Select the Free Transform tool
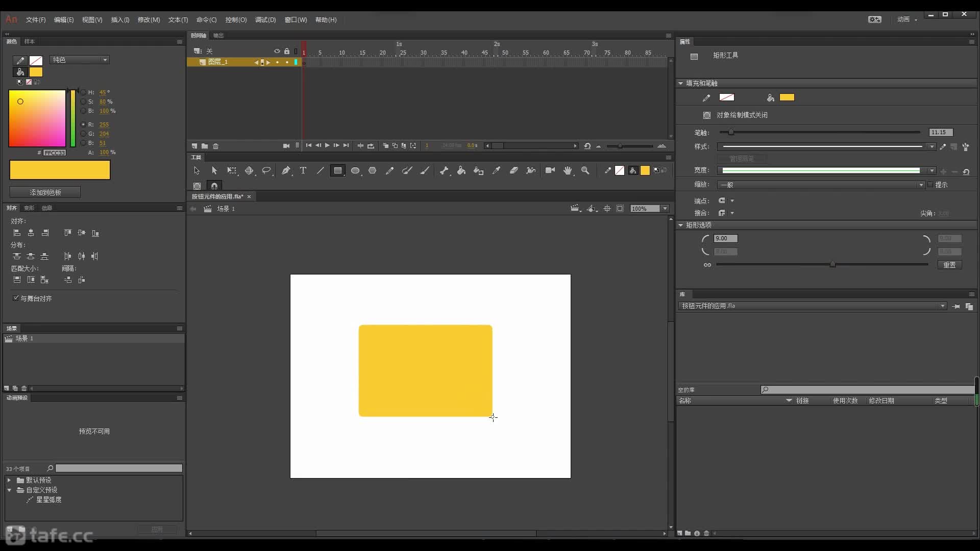 [232, 170]
